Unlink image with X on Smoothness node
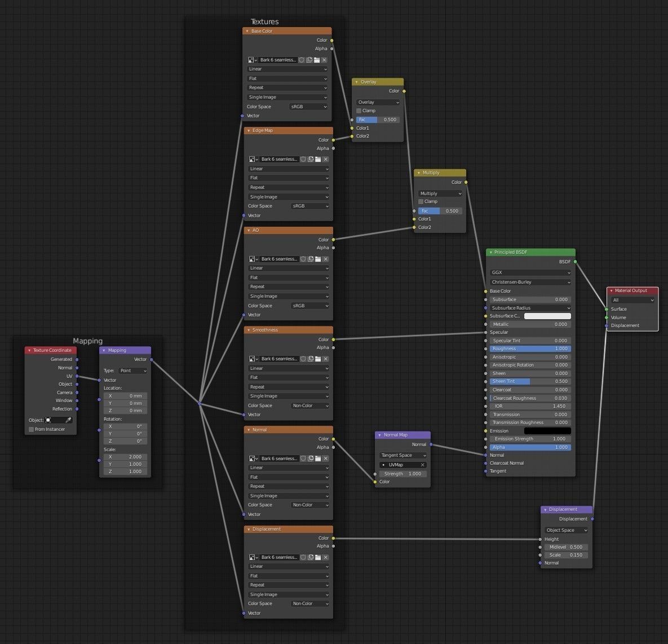This screenshot has height=644, width=668. (326, 359)
